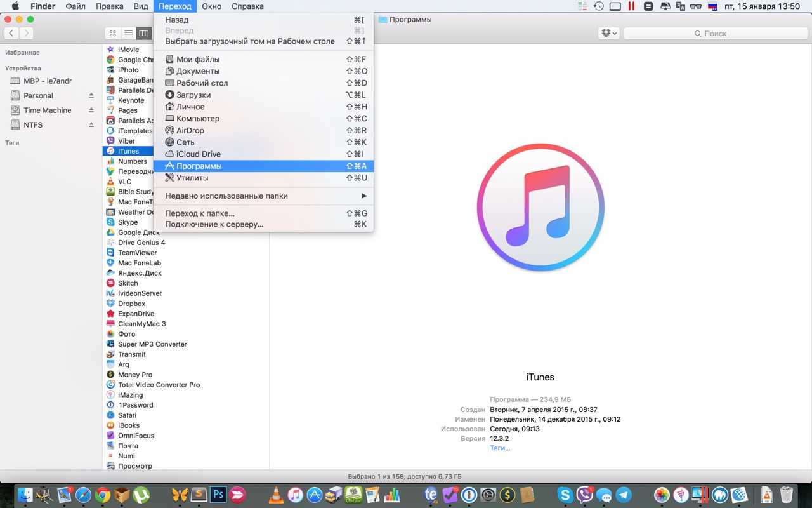812x508 pixels.
Task: Click the Time Machine menu bar icon
Action: (x=598, y=6)
